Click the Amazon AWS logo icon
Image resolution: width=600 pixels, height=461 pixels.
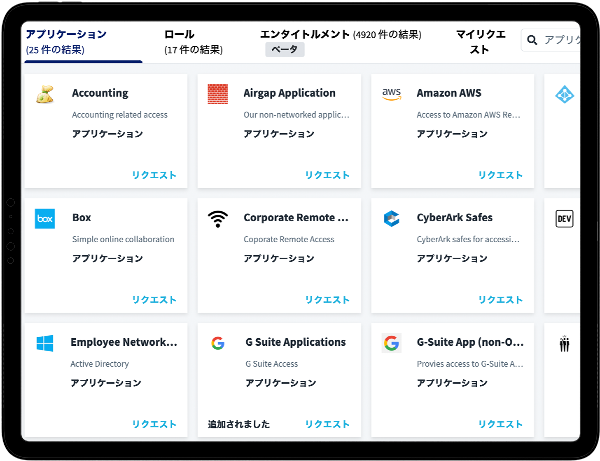coord(391,94)
